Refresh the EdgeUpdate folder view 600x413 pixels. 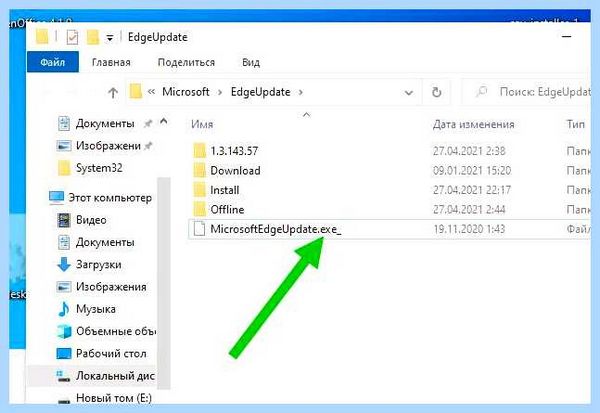437,92
